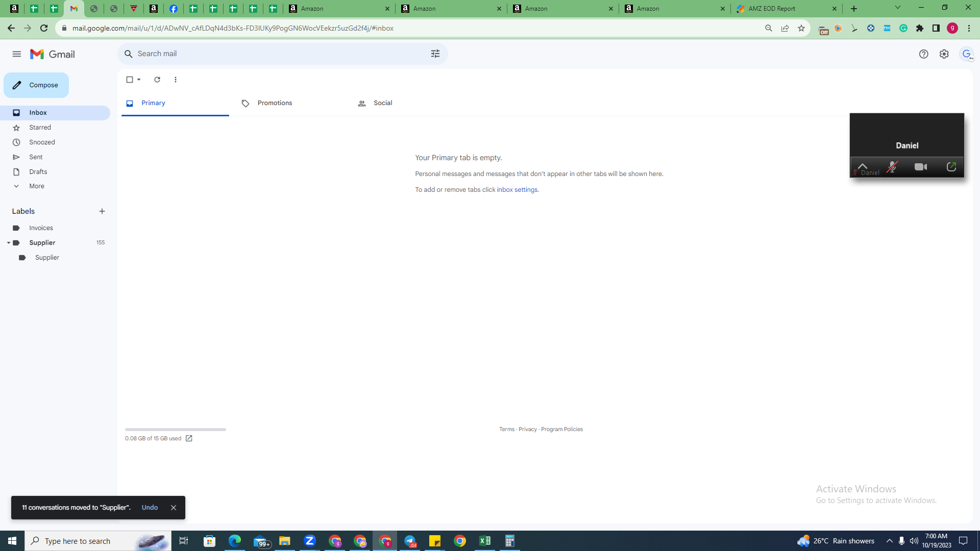
Task: Unmute microphone in Zoom mini window
Action: click(x=892, y=167)
